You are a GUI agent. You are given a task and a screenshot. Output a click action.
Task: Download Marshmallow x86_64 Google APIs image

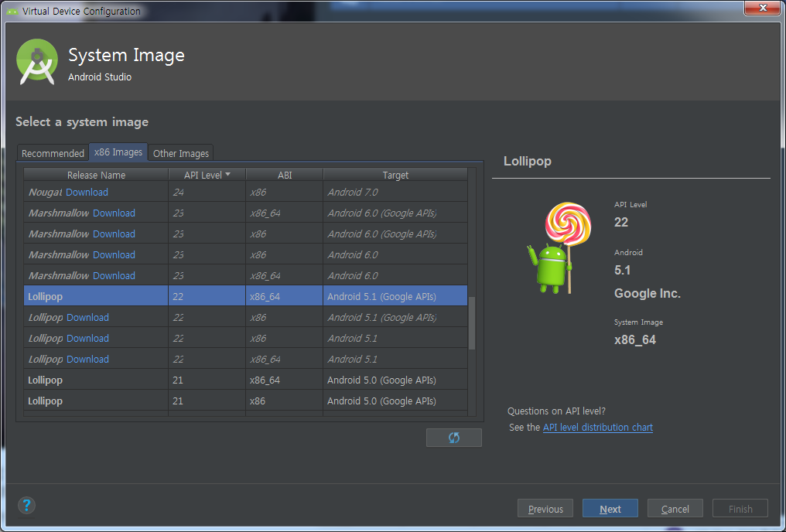tap(114, 213)
